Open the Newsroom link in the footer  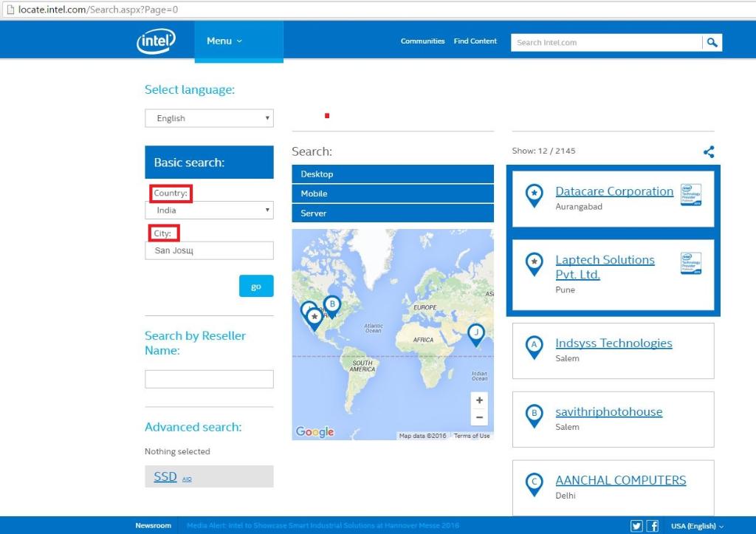tap(154, 525)
